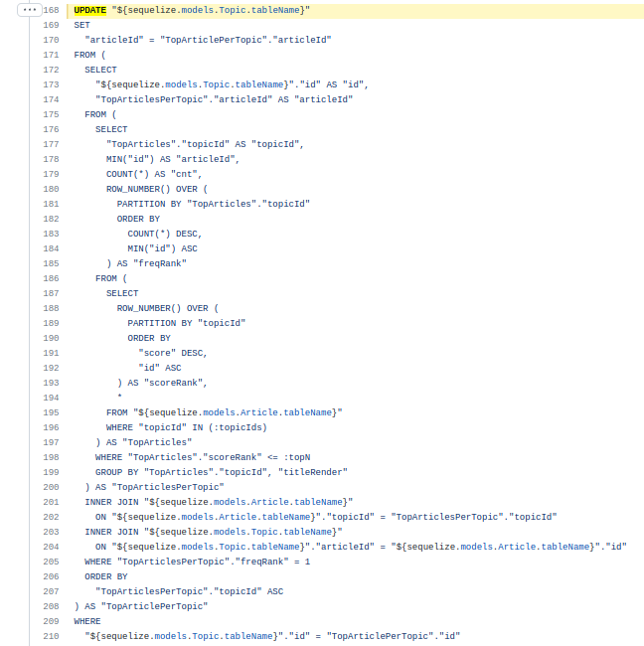Click 'models.Topic.tableName' on line 203
Viewport: 644px width, 646px height.
(272, 532)
